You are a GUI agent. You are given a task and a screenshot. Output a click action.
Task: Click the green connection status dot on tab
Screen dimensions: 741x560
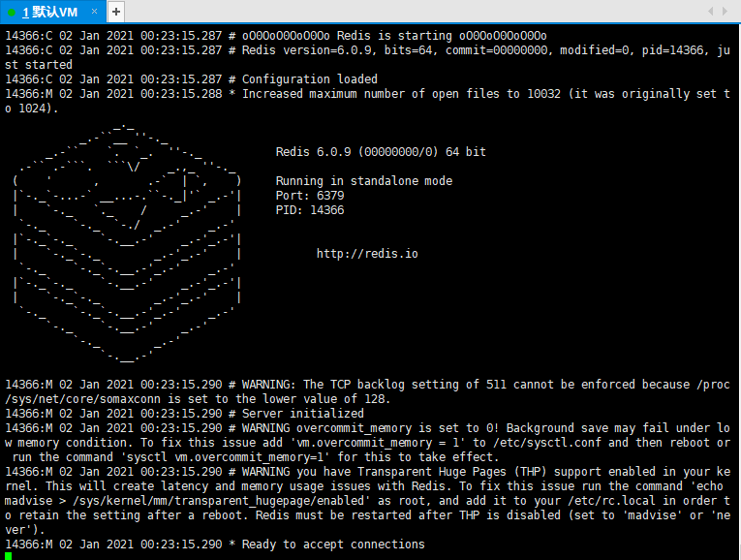coord(12,13)
